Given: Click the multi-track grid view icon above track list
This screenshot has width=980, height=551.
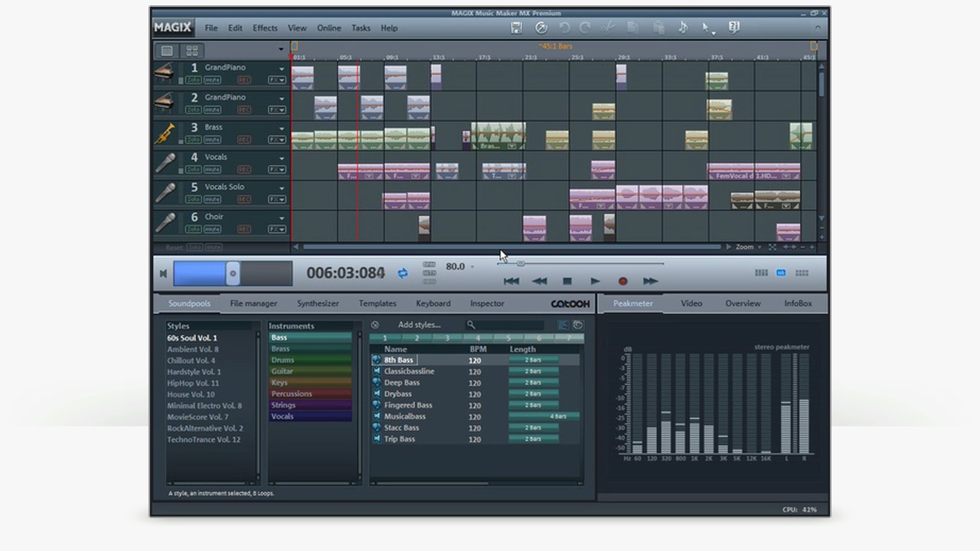Looking at the screenshot, I should [x=191, y=51].
